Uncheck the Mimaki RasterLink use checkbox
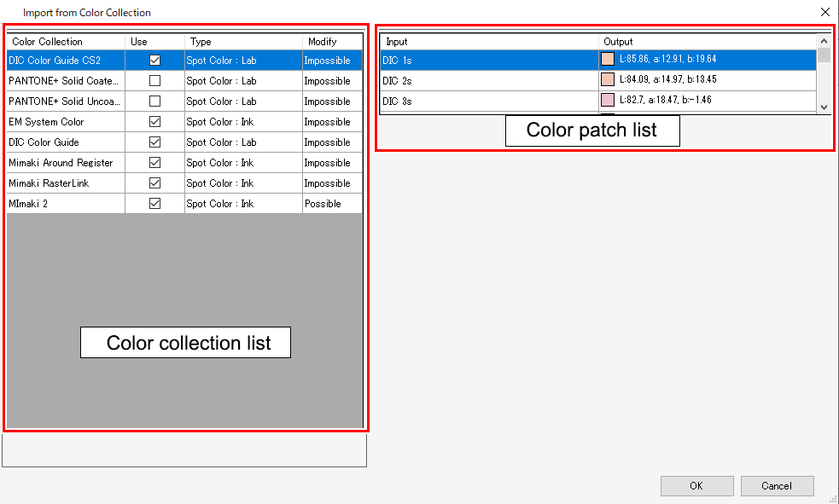This screenshot has width=839, height=504. 154,182
